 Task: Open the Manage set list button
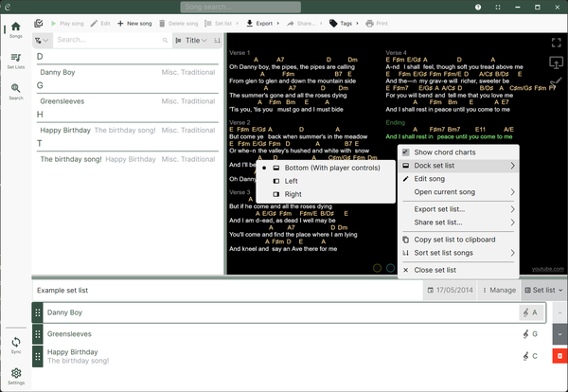pyautogui.click(x=499, y=290)
